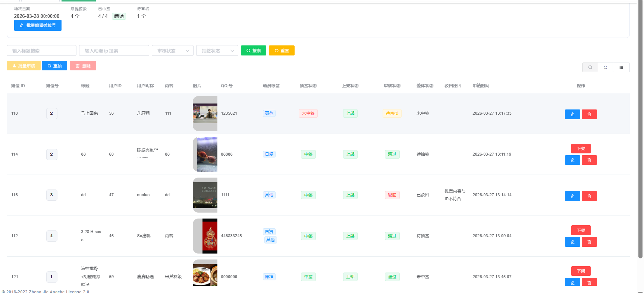Screen dimensions: 644x293
Task: Expand the 审核状态 dropdown filter
Action: point(173,51)
